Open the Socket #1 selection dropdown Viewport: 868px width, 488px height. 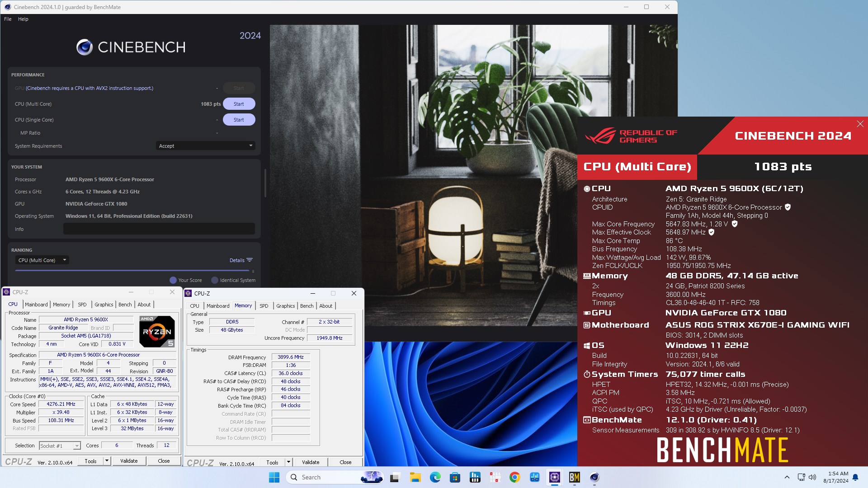click(60, 446)
